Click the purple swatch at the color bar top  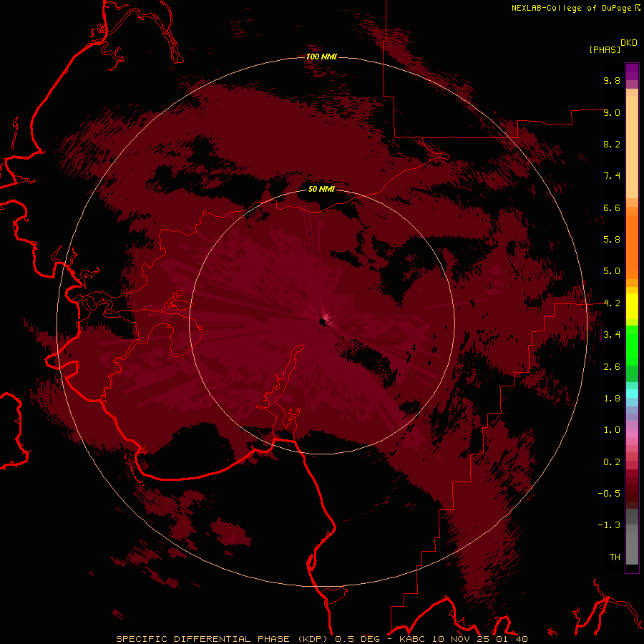point(632,72)
